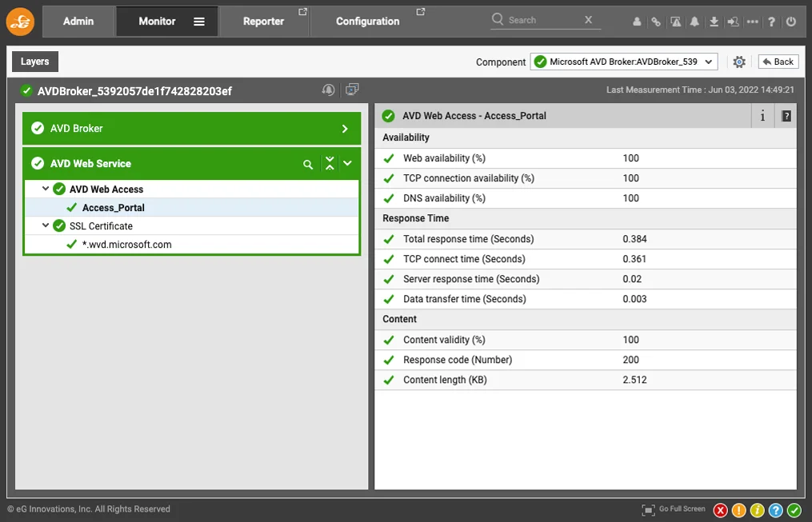Click the collapse-all arrows on AVD Web Service

330,164
